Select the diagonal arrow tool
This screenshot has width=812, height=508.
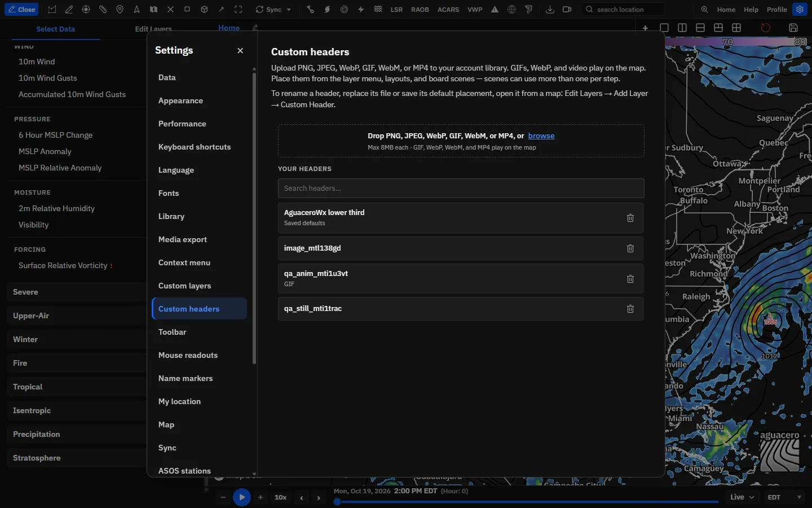point(221,10)
